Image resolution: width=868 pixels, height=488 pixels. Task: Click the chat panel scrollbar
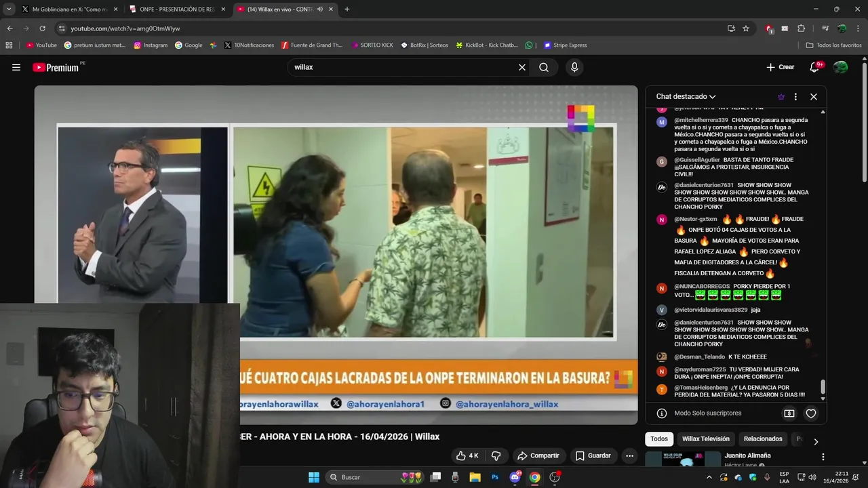pyautogui.click(x=823, y=386)
